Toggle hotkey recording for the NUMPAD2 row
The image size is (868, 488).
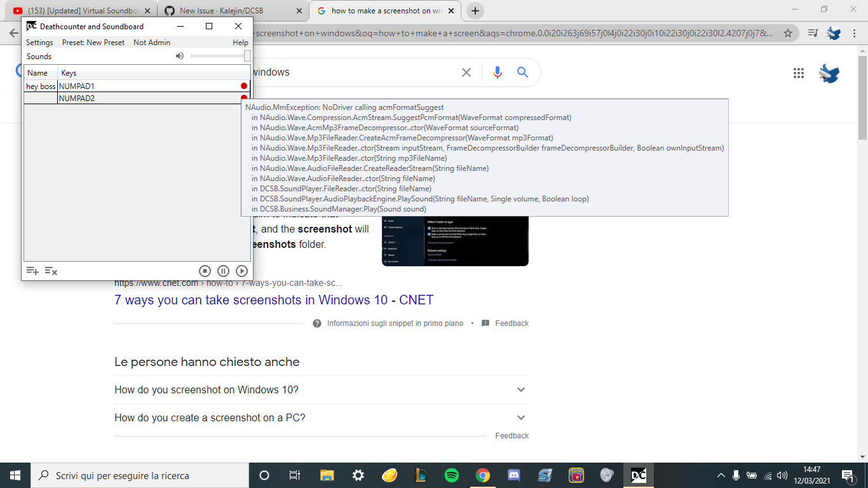click(243, 98)
